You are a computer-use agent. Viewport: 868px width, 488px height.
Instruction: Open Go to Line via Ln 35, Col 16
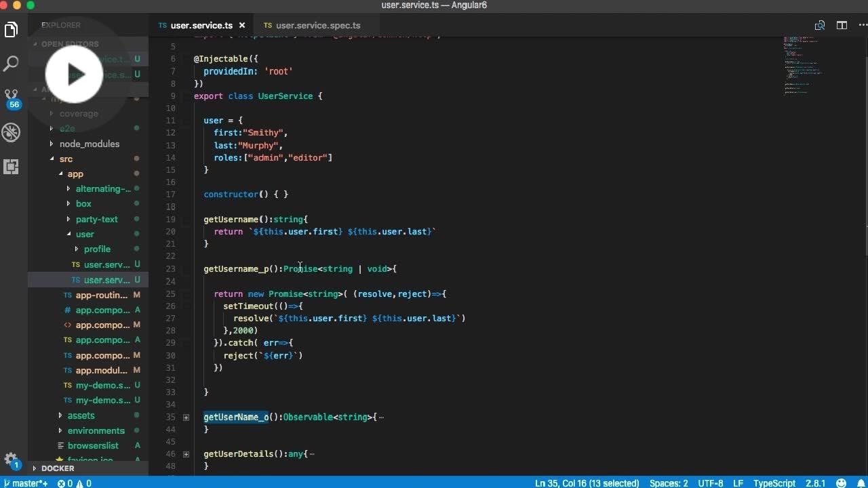click(587, 483)
